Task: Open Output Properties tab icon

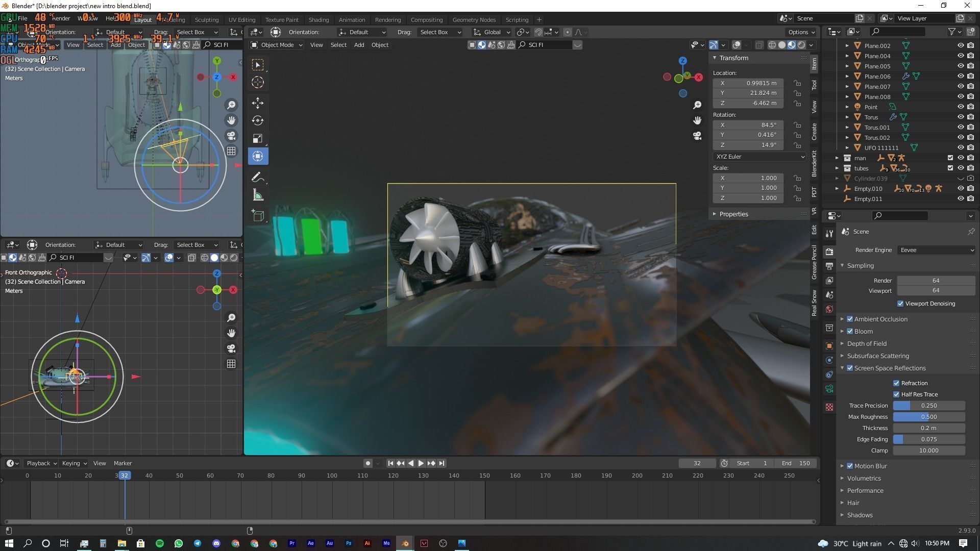Action: click(829, 266)
